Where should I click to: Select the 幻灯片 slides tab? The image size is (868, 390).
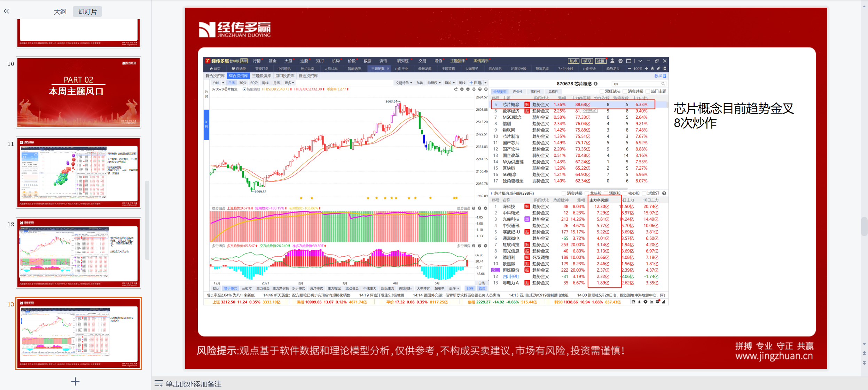87,11
